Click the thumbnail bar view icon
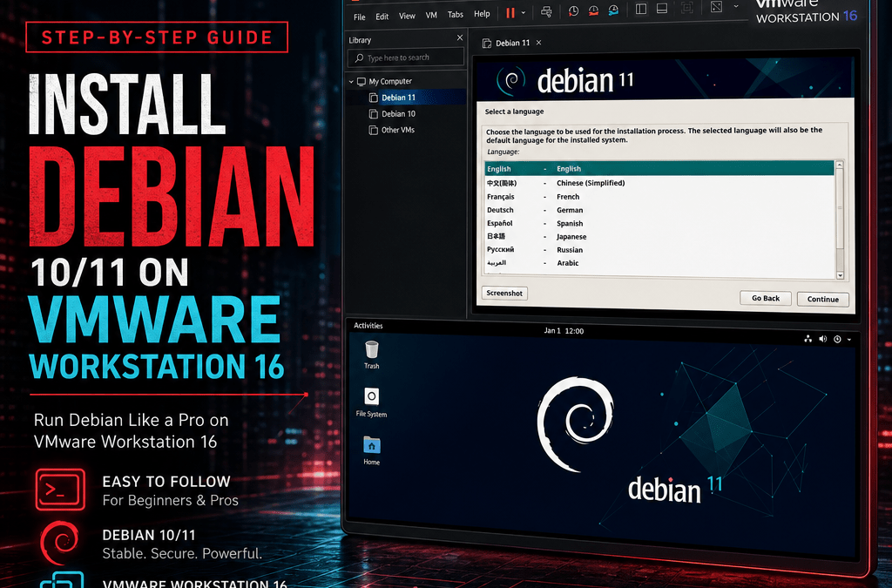The width and height of the screenshot is (892, 588). 662,9
